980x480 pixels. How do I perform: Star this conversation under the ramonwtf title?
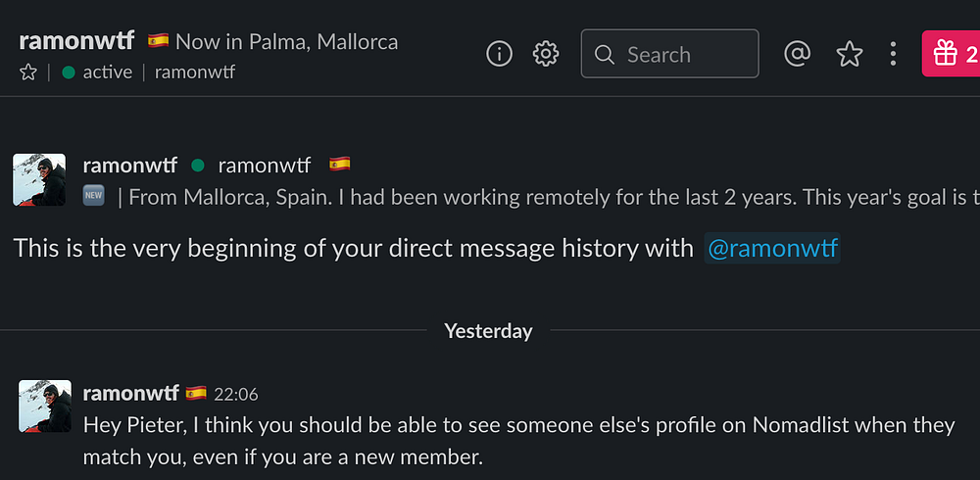click(x=28, y=72)
